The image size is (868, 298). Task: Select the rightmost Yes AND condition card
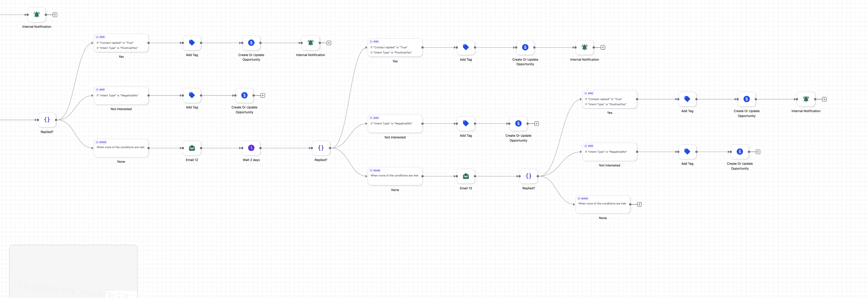pos(610,99)
